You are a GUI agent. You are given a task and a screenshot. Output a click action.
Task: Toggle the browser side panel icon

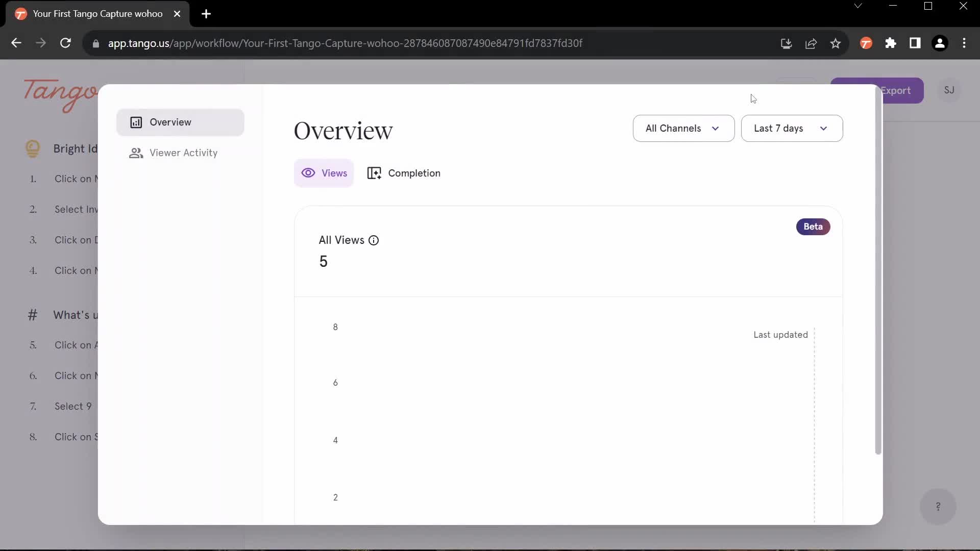pyautogui.click(x=915, y=43)
